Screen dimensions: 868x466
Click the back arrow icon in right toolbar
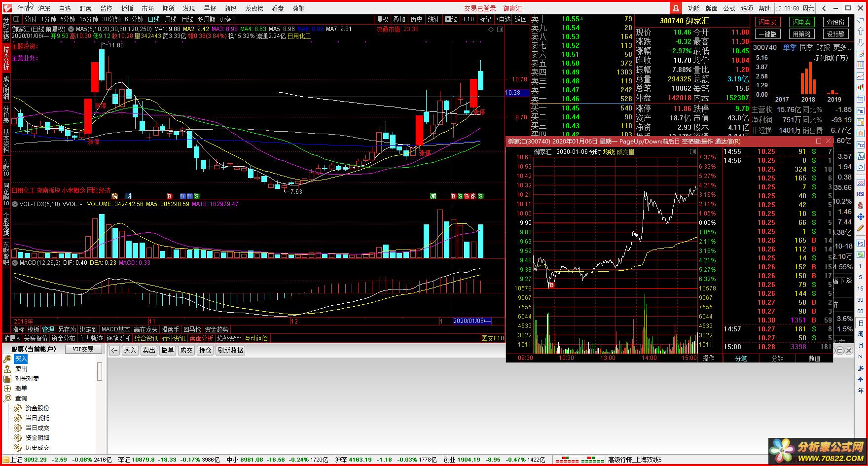pyautogui.click(x=861, y=20)
